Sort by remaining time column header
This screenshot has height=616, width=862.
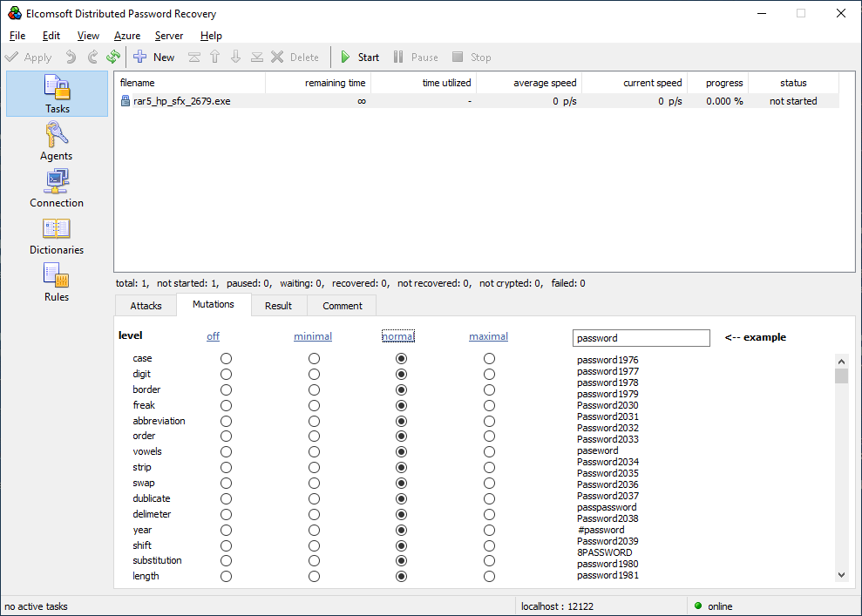[x=318, y=83]
